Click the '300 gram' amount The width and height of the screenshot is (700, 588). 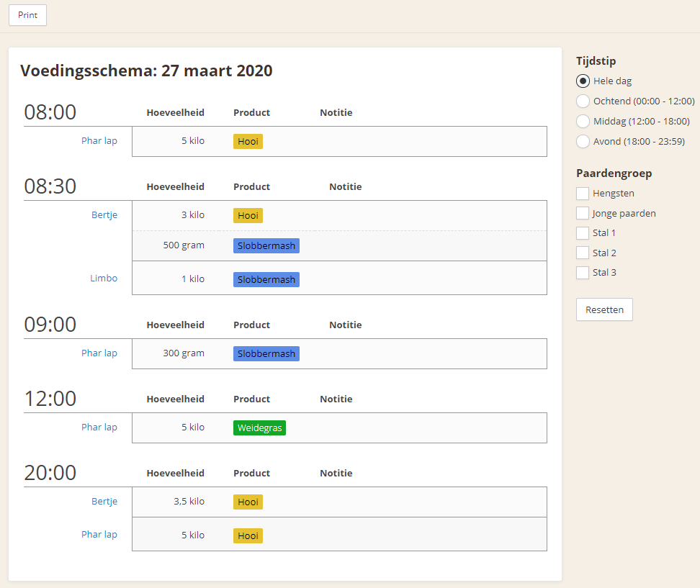(x=184, y=353)
